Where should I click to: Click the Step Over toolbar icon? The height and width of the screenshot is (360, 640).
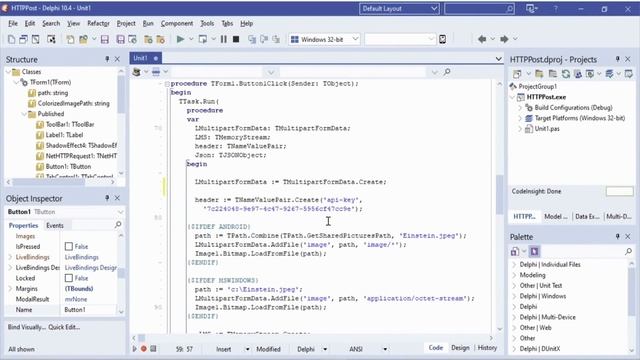(264, 39)
